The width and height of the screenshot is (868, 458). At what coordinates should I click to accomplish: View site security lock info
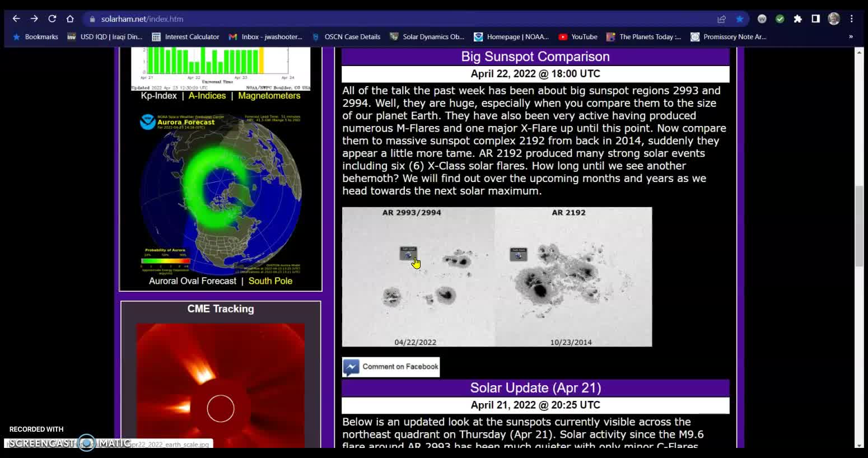(92, 19)
